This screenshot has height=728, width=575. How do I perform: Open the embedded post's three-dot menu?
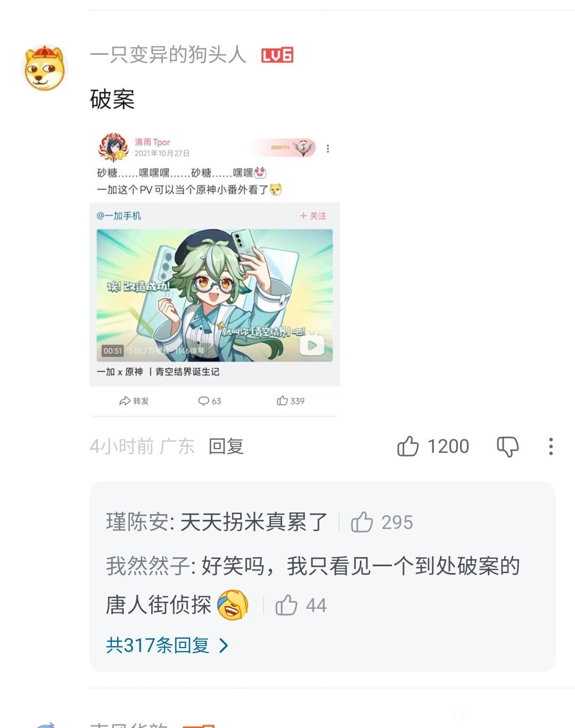pyautogui.click(x=328, y=148)
